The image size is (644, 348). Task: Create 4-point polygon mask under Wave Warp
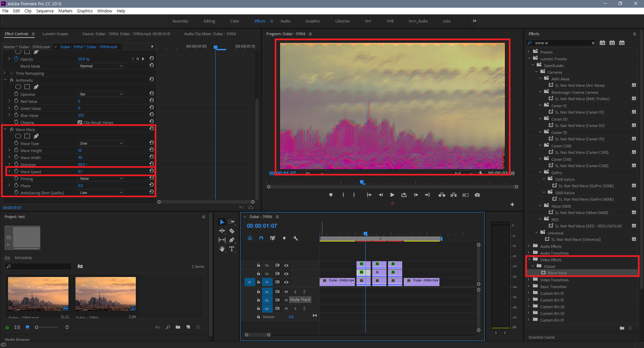(x=27, y=136)
